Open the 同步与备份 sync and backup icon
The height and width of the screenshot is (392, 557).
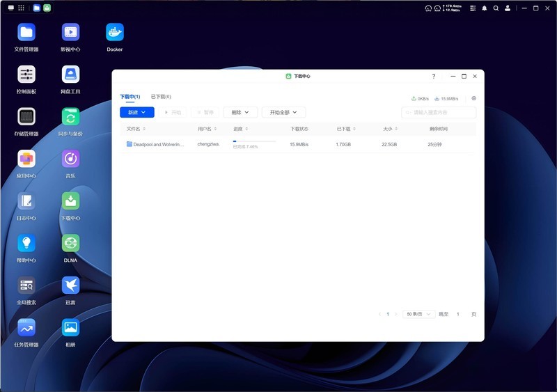(x=70, y=117)
